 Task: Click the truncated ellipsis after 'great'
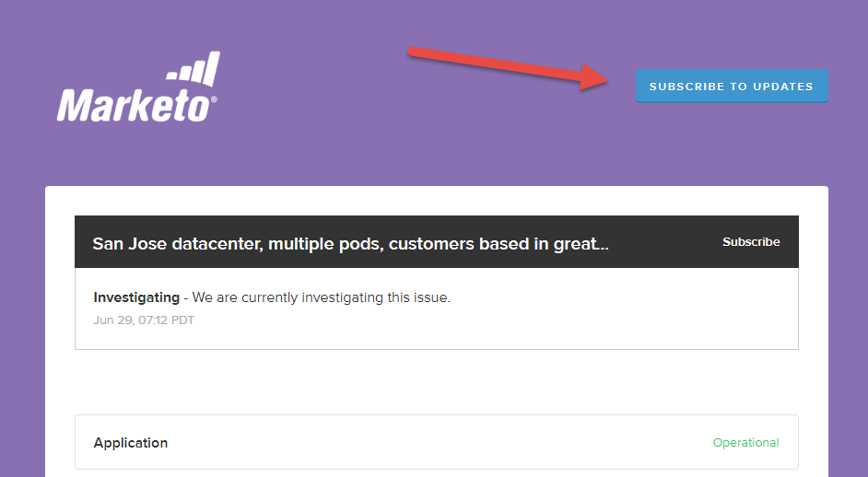(x=604, y=244)
